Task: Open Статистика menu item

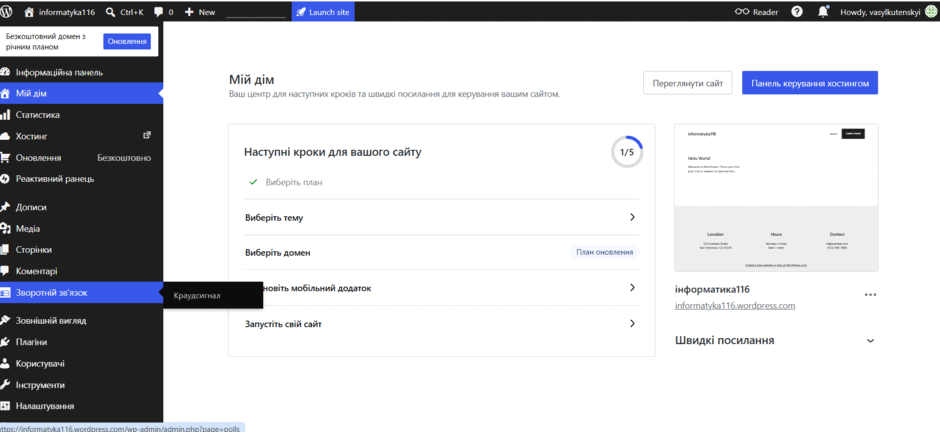Action: tap(82, 114)
